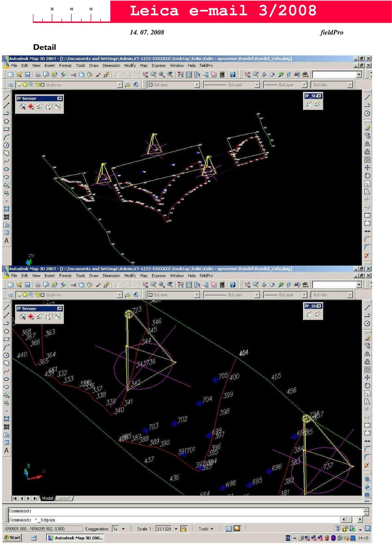
Task: Click the command line's right scroll arrow
Action: (360, 520)
